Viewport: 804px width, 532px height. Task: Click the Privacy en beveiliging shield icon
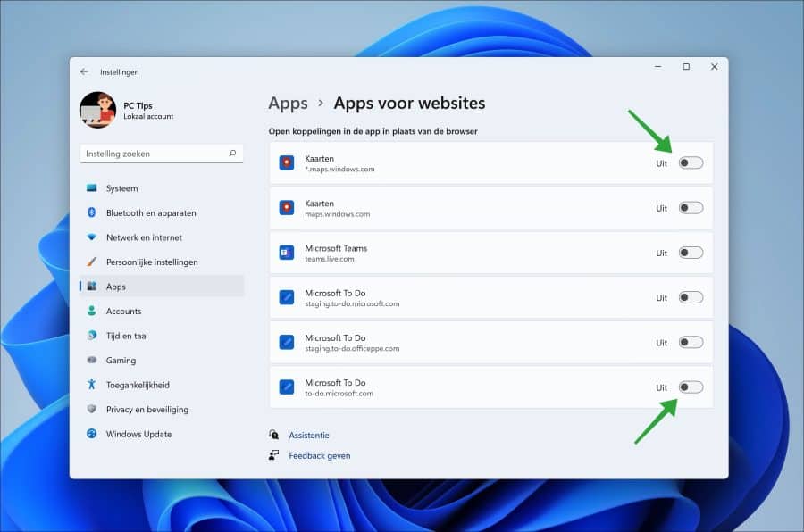click(92, 409)
